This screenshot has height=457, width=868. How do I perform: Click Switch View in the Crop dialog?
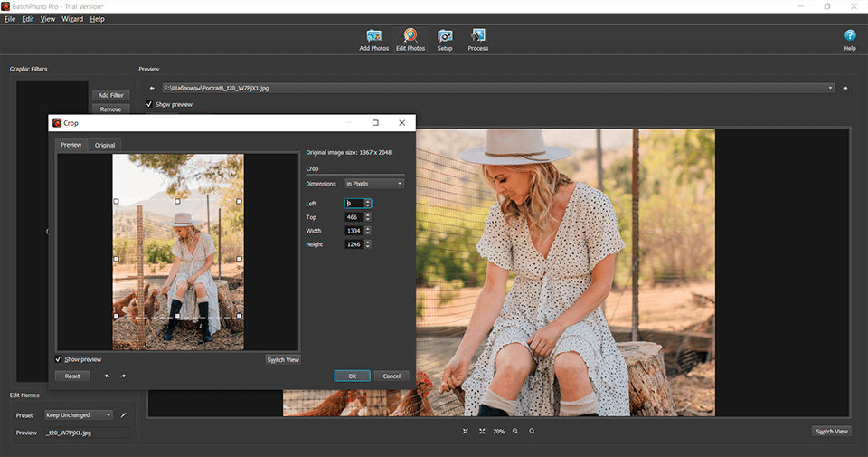(x=283, y=359)
